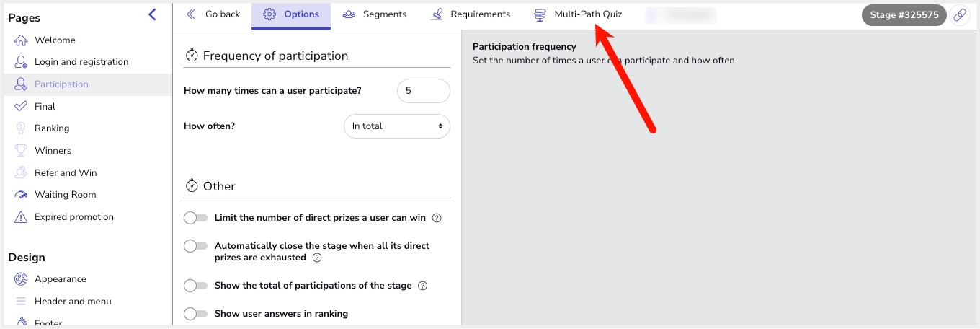Toggle show total participations of the stage
The image size is (980, 329).
point(195,286)
